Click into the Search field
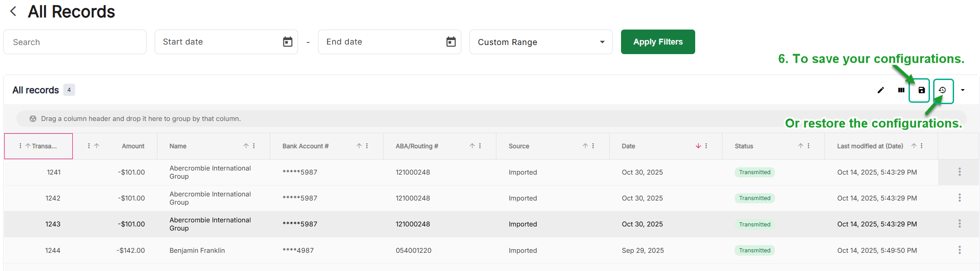This screenshot has height=271, width=980. [x=75, y=42]
